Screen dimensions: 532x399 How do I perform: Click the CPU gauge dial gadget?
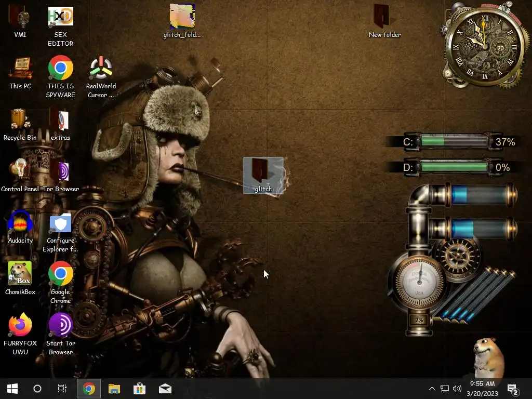coord(419,282)
